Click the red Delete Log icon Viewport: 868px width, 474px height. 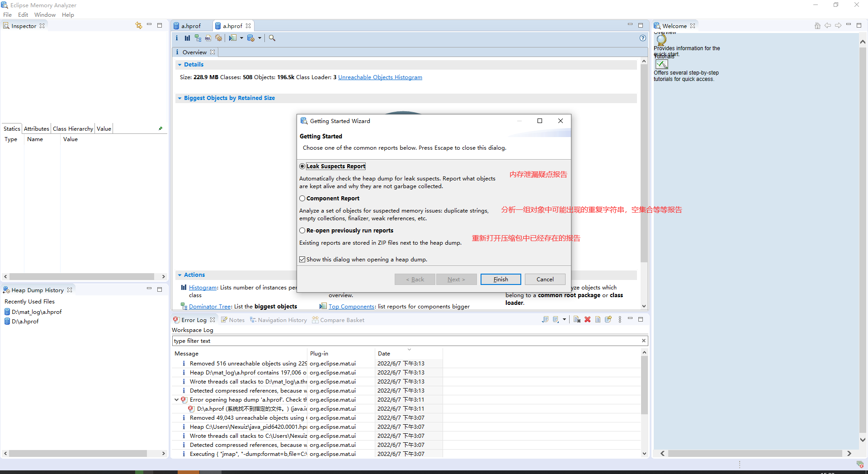pyautogui.click(x=587, y=319)
